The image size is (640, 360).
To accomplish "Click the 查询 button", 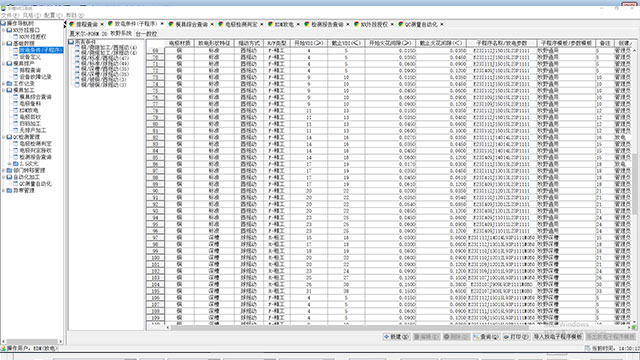I will click(x=486, y=337).
